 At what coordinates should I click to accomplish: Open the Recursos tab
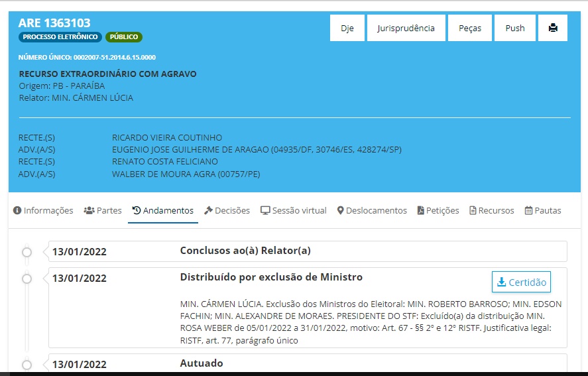pos(491,210)
